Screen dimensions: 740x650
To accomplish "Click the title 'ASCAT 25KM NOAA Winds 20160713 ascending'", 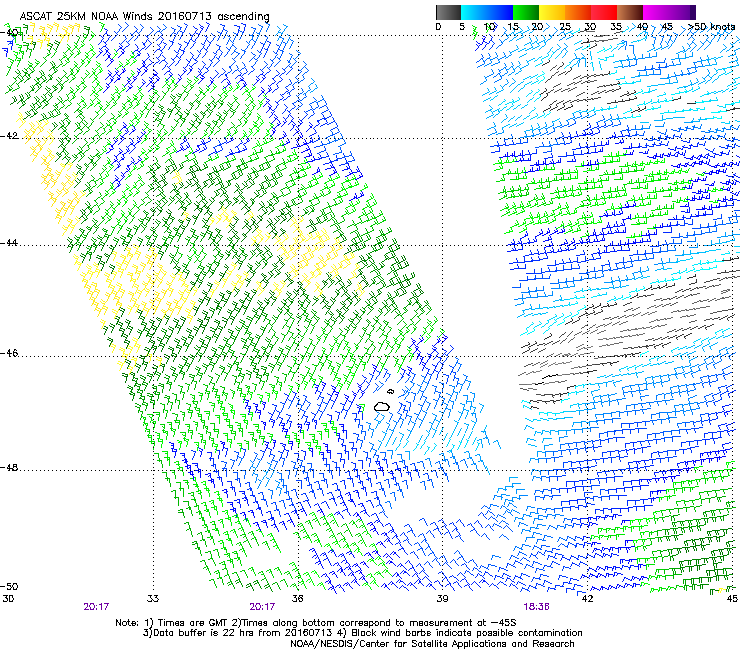I will [x=144, y=17].
